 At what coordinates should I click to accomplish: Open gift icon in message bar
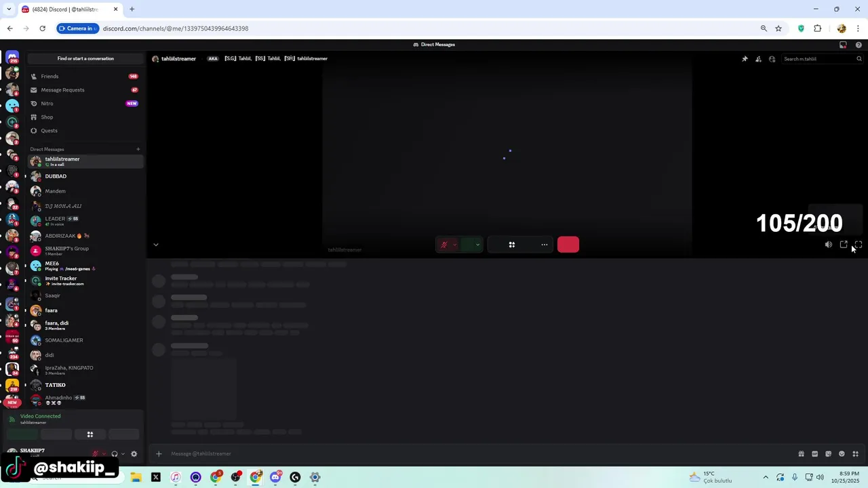tap(801, 454)
